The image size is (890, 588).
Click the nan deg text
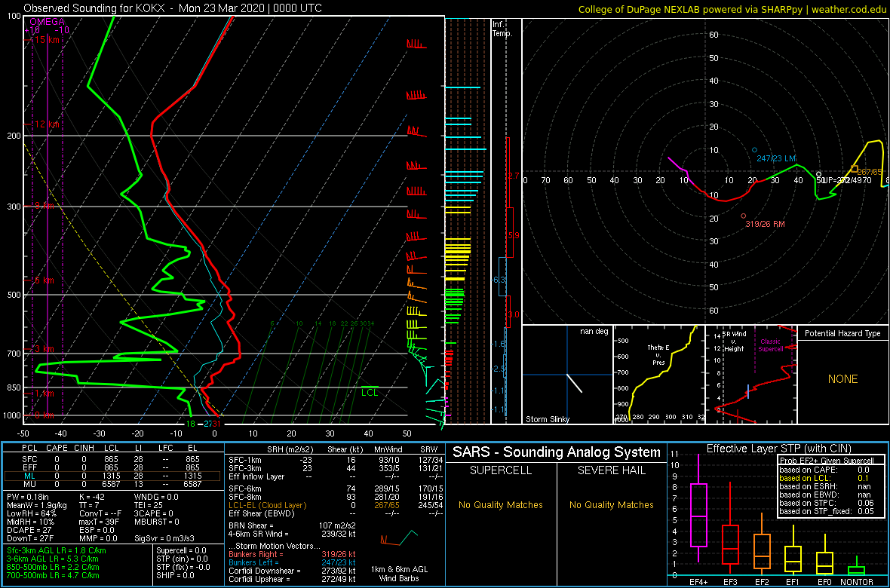click(x=594, y=332)
